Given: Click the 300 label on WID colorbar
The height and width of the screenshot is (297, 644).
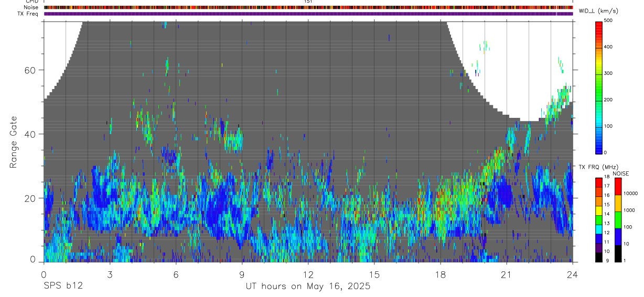Looking at the screenshot, I should 608,73.
